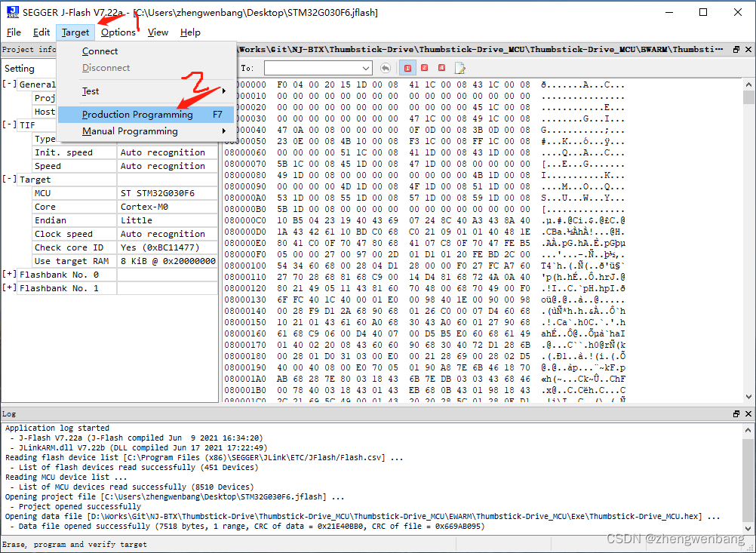
Task: Select 2-byte display mode in memory view
Action: (x=424, y=68)
